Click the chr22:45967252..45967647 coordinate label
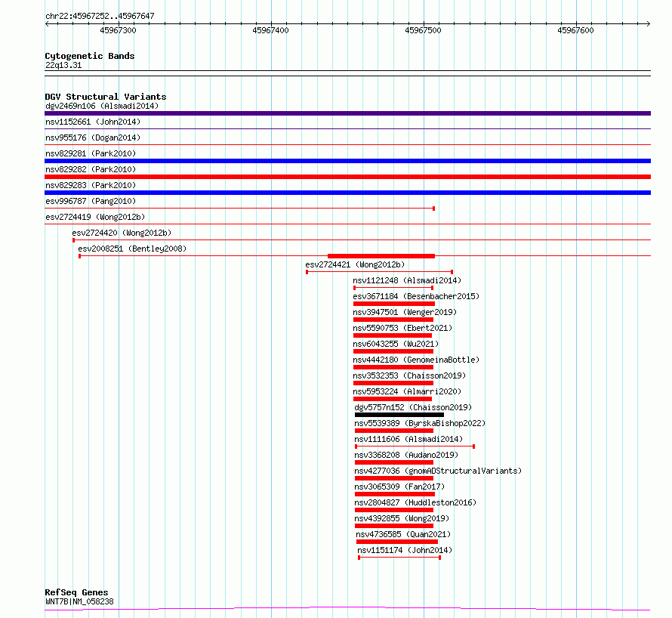Image resolution: width=672 pixels, height=618 pixels. click(x=100, y=17)
